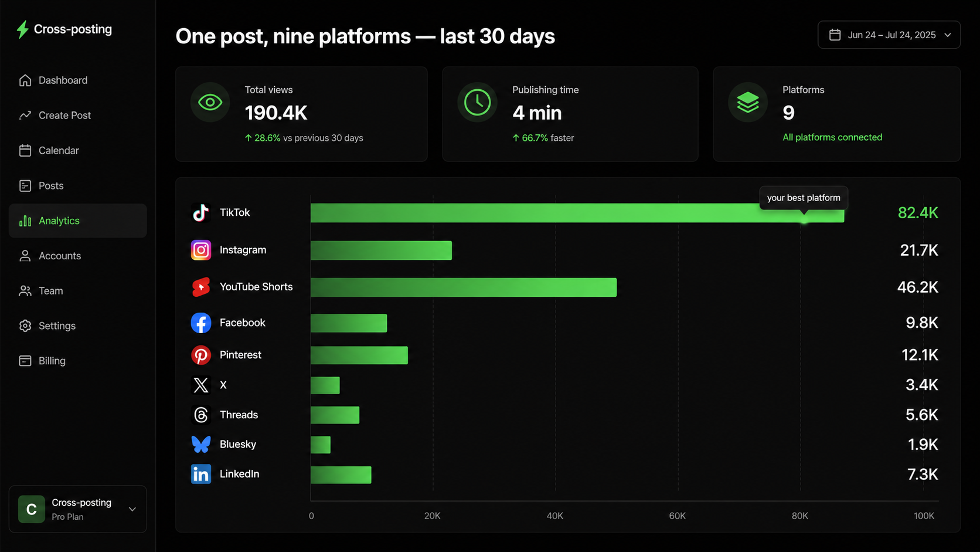Click the 7.3K LinkedIn value
The width and height of the screenshot is (980, 552).
click(x=923, y=474)
